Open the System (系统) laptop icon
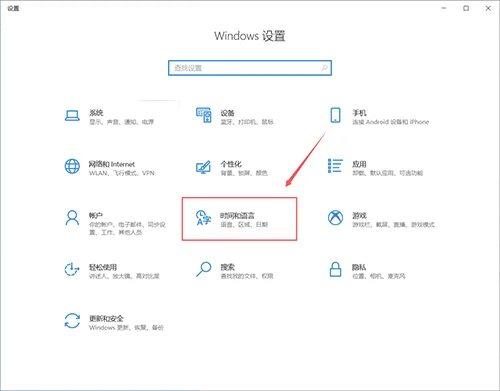The image size is (500, 391). 72,116
